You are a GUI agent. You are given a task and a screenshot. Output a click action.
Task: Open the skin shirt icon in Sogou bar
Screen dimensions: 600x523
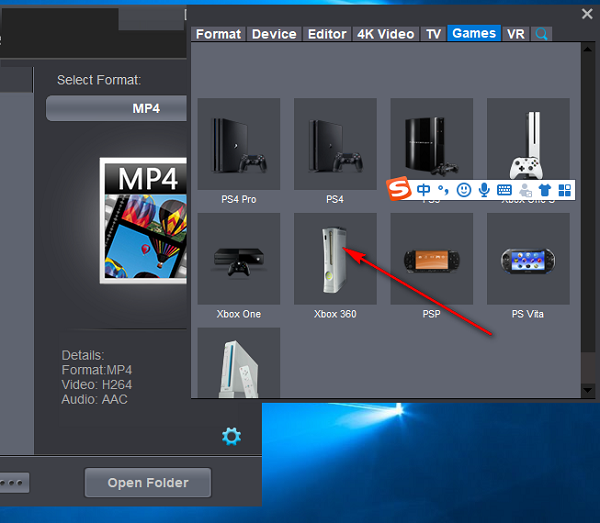[545, 190]
